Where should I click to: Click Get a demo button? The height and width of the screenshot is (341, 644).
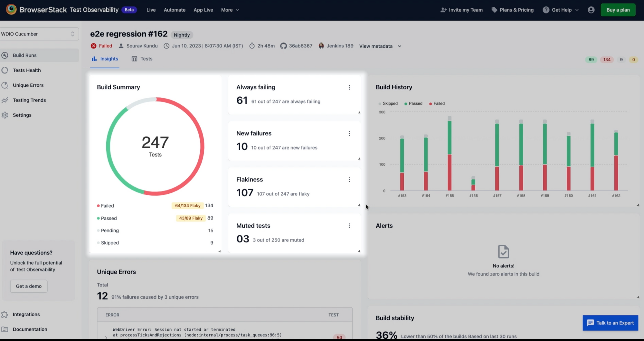pos(29,286)
